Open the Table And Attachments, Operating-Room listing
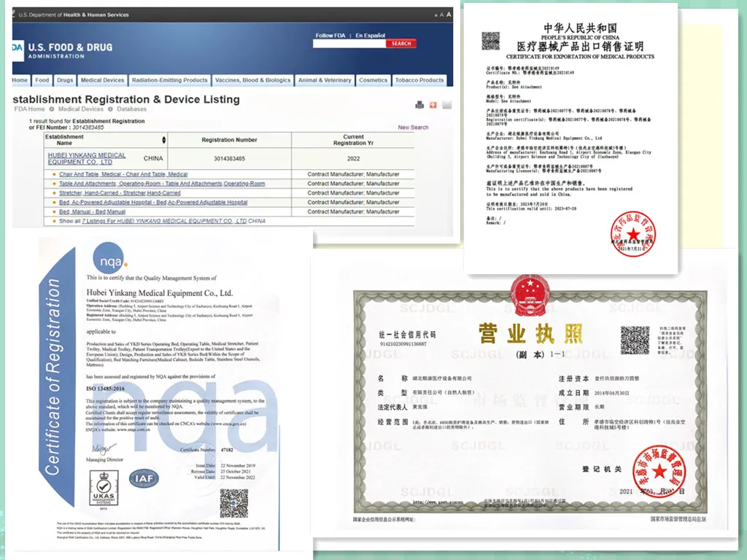 162,183
